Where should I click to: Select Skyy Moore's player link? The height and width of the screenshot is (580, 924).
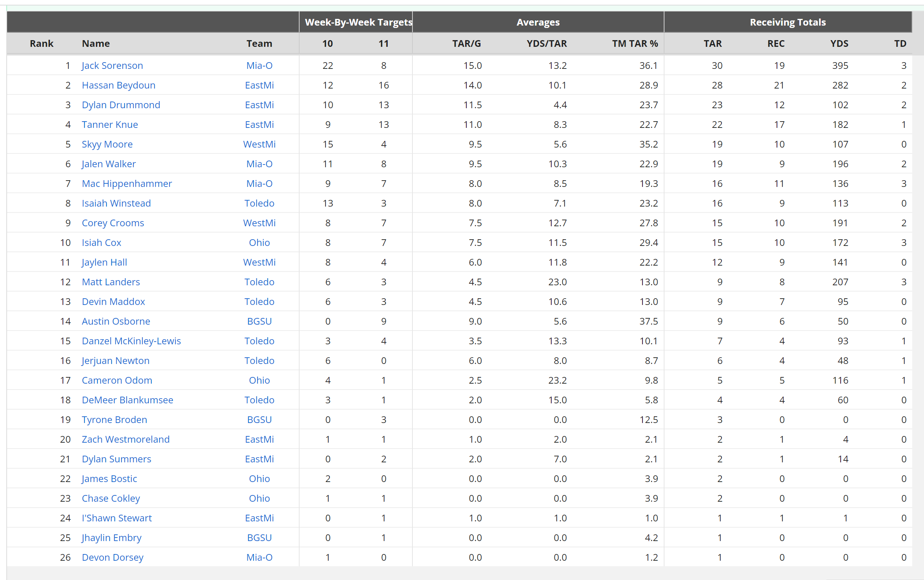[107, 144]
